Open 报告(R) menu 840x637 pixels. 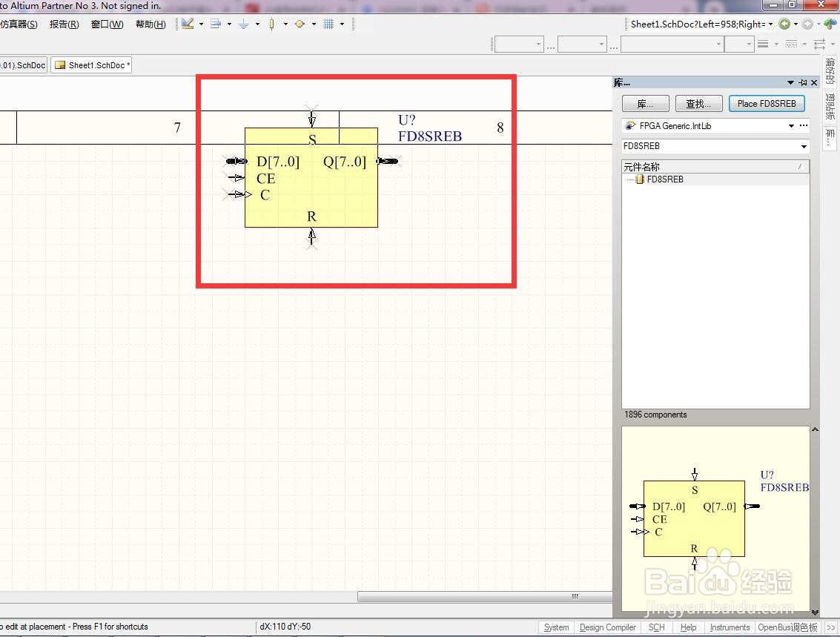[x=64, y=24]
